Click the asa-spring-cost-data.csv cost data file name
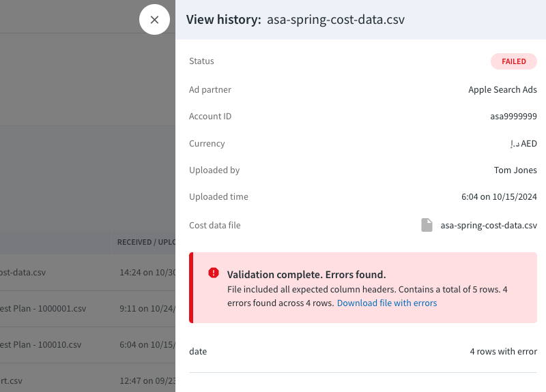 pos(489,226)
